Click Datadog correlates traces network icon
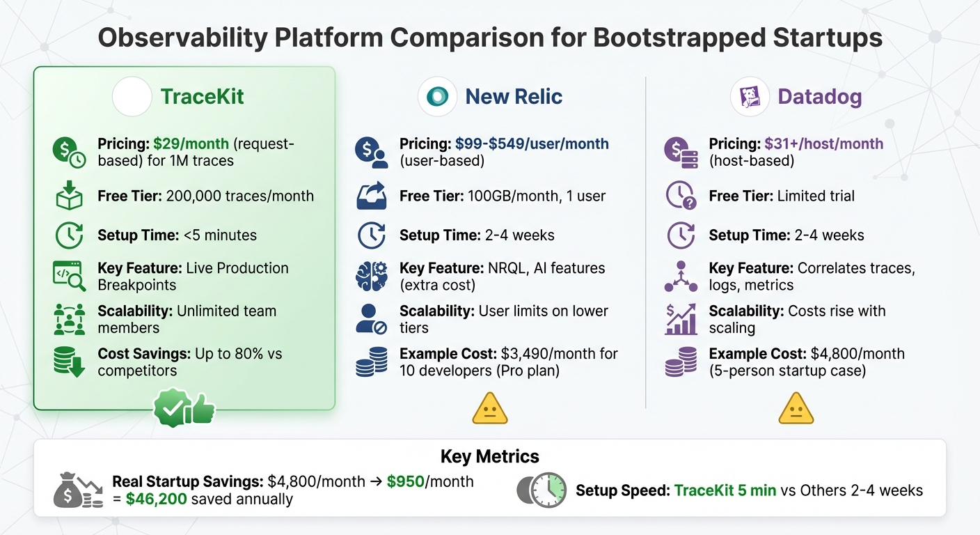Viewport: 980px width, 535px height. pos(681,276)
